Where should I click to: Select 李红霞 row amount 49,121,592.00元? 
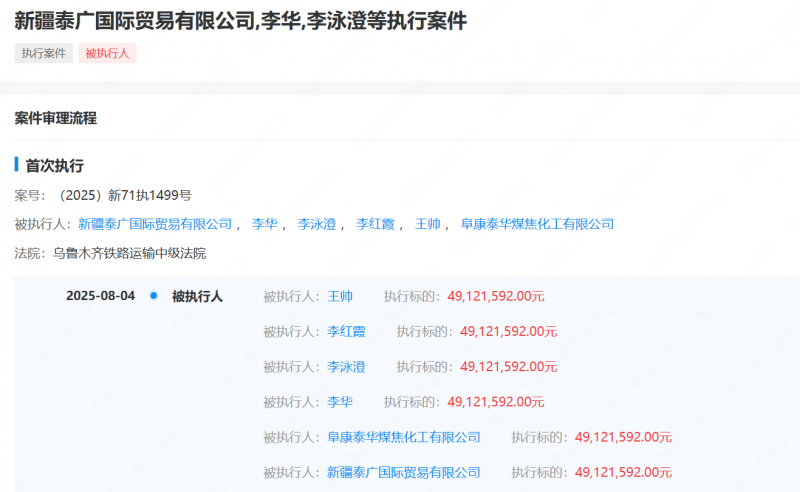click(x=509, y=332)
